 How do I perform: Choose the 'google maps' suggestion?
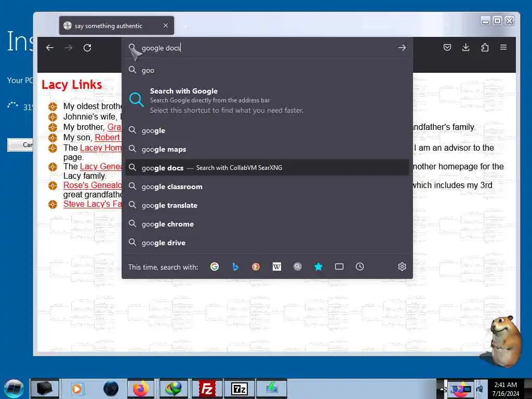pos(267,149)
